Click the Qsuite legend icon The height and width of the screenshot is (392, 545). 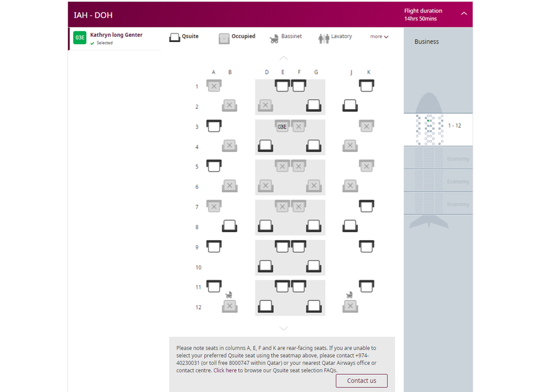click(x=174, y=37)
